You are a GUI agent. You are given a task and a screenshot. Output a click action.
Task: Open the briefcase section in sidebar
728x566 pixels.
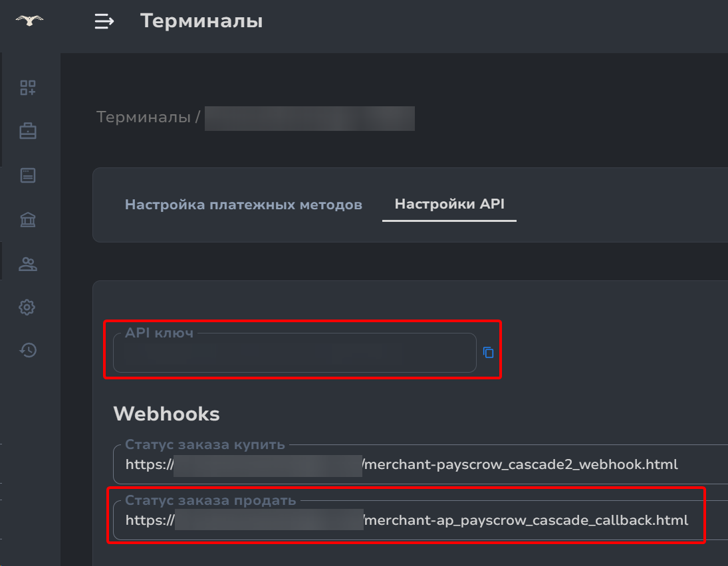(28, 132)
